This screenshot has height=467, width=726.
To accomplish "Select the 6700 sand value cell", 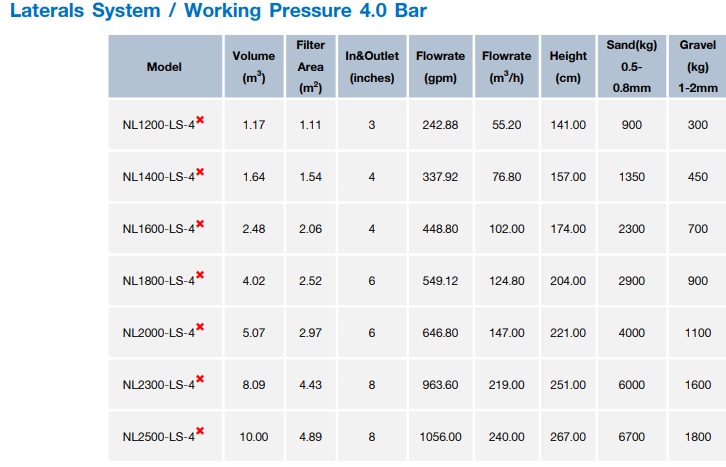I will 631,437.
